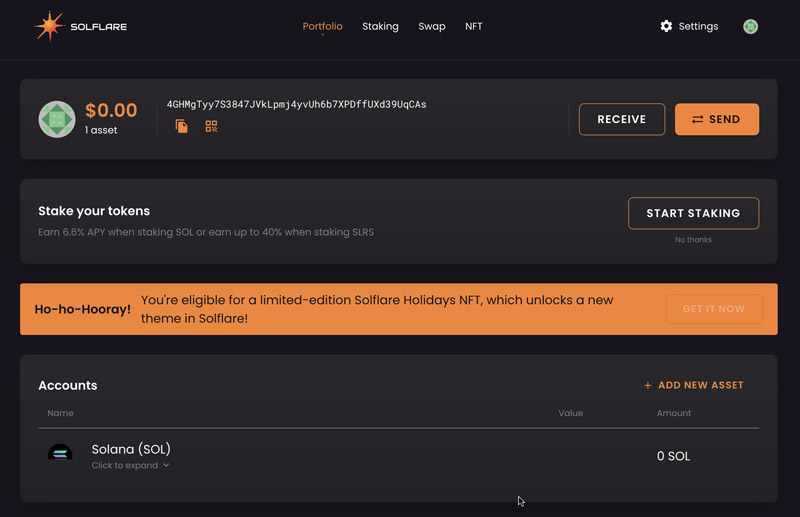Image resolution: width=800 pixels, height=517 pixels.
Task: Click the Name column header
Action: [x=60, y=413]
